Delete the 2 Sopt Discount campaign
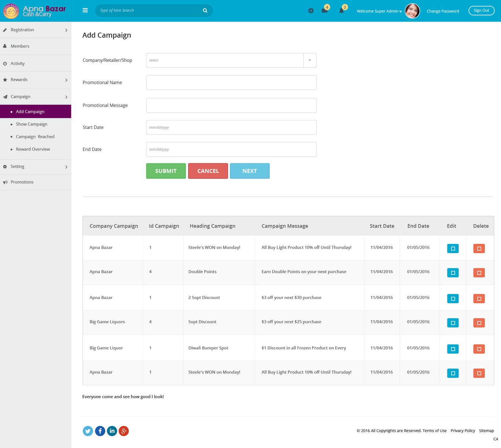This screenshot has width=501, height=448. (x=479, y=299)
